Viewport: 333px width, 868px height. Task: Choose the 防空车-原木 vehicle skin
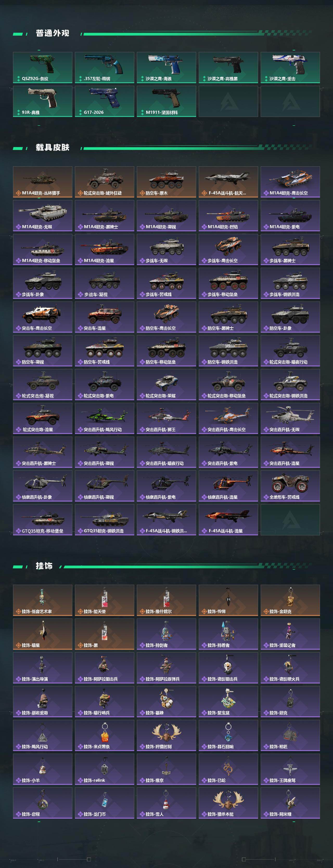[166, 182]
